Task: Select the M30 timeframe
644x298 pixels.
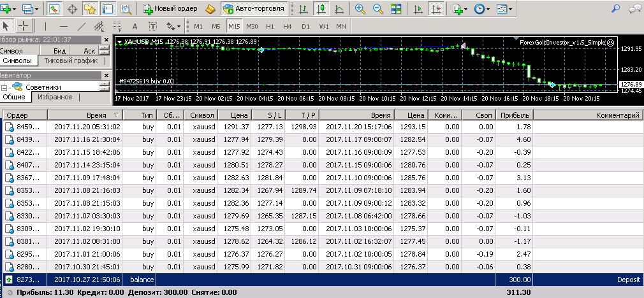Action: tap(252, 27)
